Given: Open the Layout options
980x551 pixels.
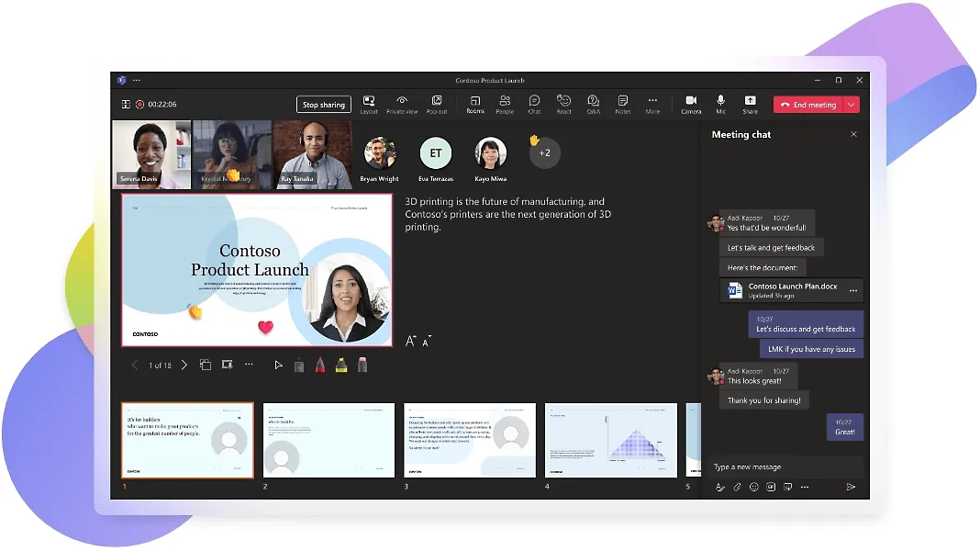Looking at the screenshot, I should pos(369,105).
